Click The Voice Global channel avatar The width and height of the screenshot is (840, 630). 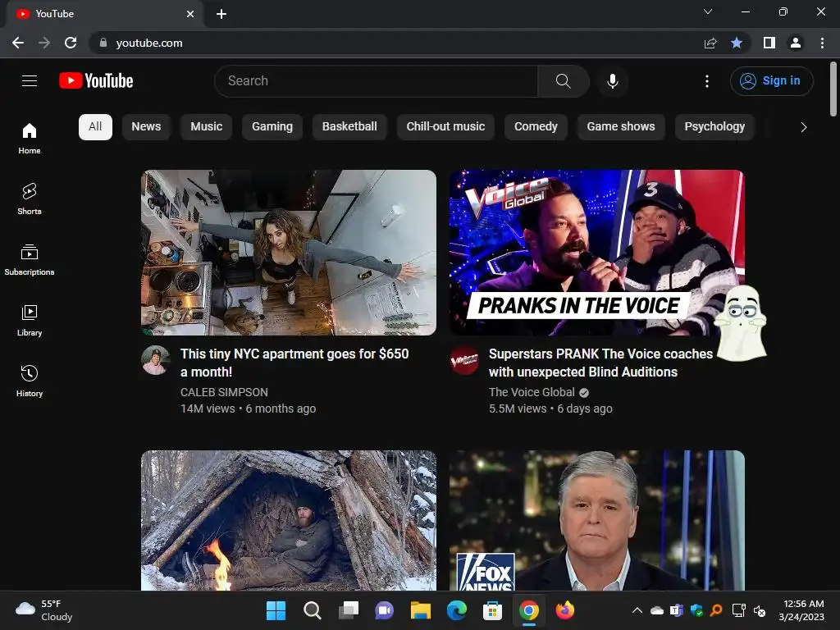464,361
